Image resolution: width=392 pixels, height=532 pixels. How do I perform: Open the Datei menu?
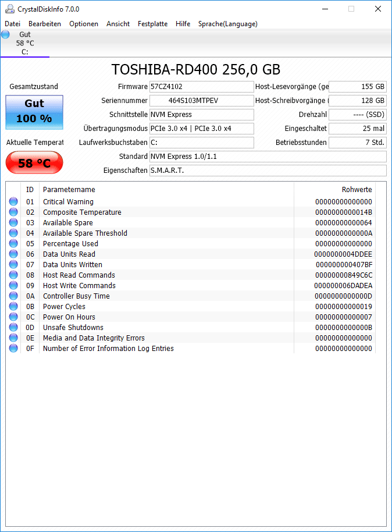tap(13, 24)
